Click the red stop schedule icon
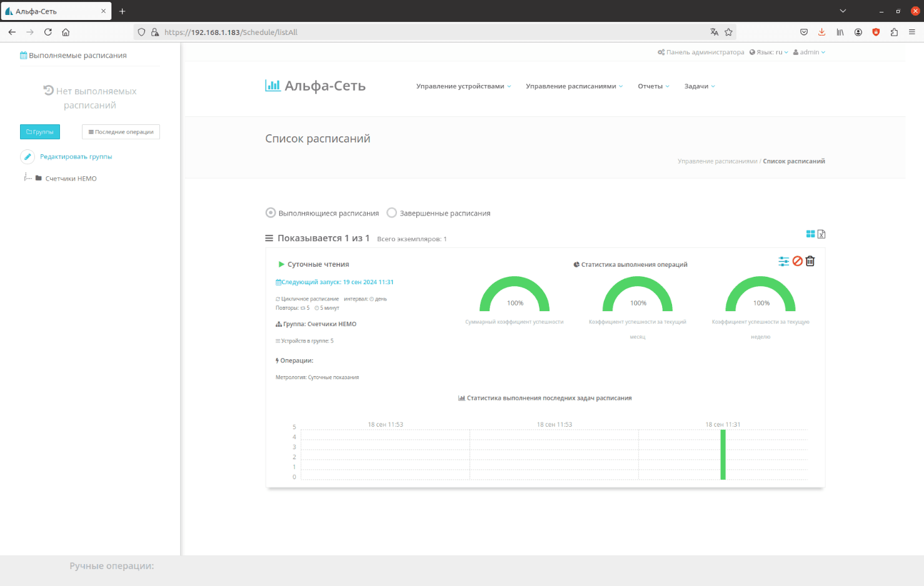The image size is (924, 586). 797,261
